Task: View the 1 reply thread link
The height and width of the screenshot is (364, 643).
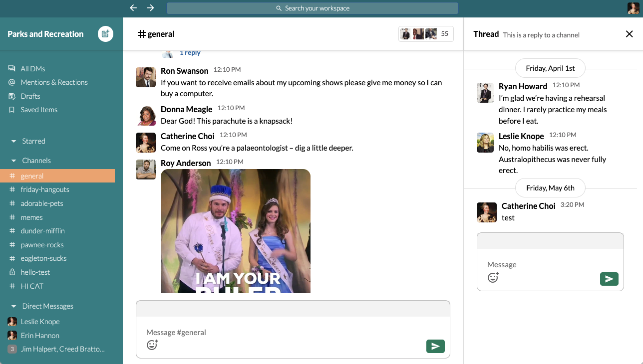Action: (x=190, y=53)
